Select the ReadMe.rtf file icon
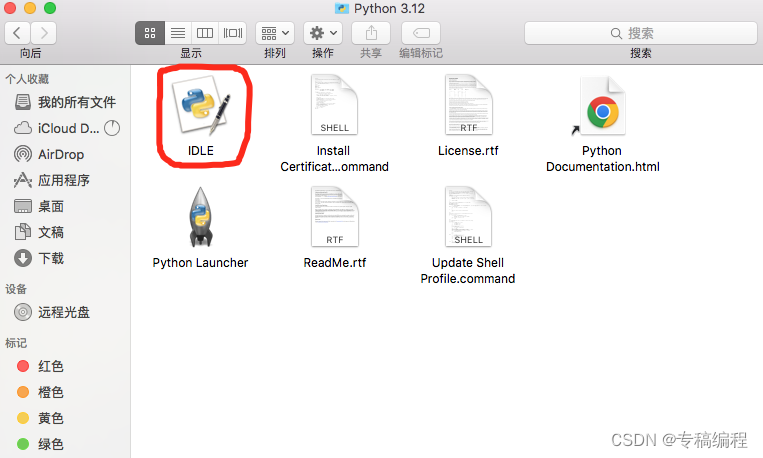This screenshot has height=458, width=763. tap(334, 217)
